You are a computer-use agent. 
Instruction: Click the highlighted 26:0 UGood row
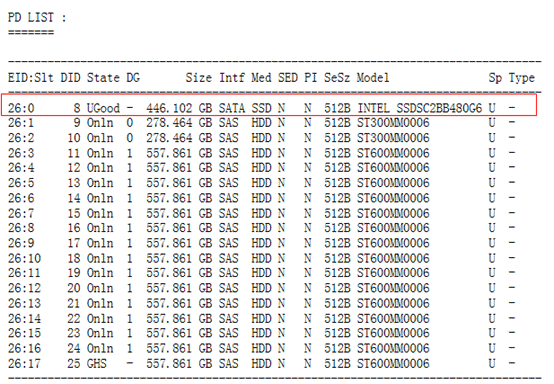pyautogui.click(x=269, y=105)
